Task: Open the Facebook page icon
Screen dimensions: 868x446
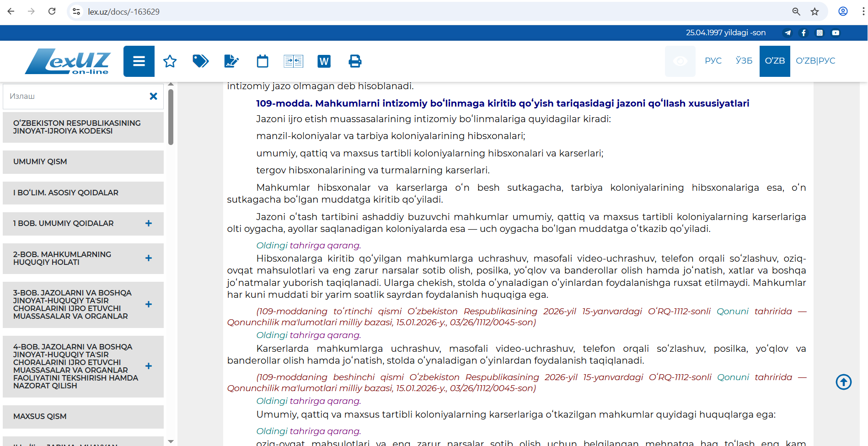Action: [x=804, y=33]
